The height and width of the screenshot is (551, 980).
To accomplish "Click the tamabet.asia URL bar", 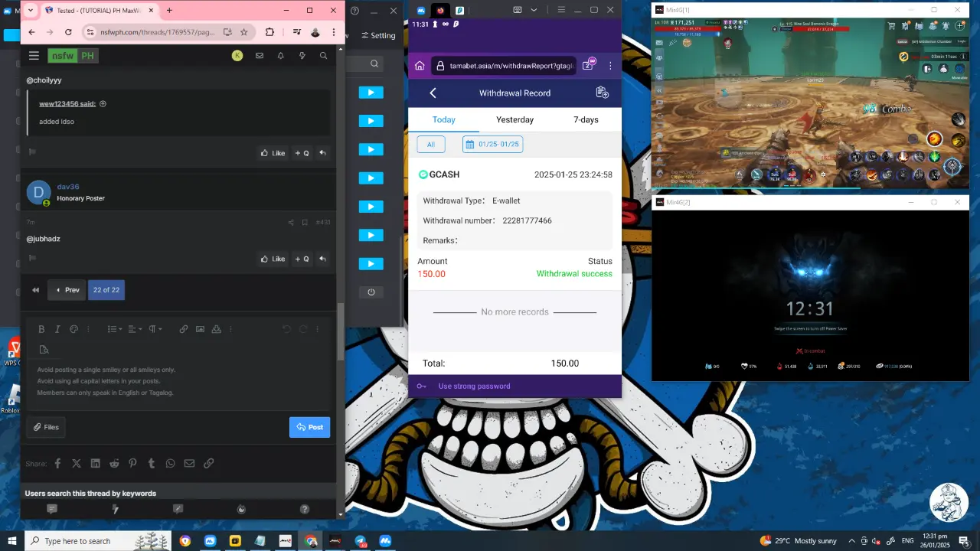I will pyautogui.click(x=503, y=66).
